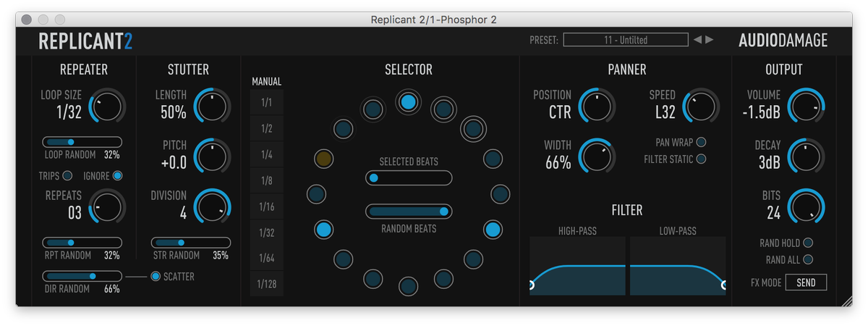The height and width of the screenshot is (326, 868).
Task: Toggle the Ignore switch
Action: click(x=118, y=175)
